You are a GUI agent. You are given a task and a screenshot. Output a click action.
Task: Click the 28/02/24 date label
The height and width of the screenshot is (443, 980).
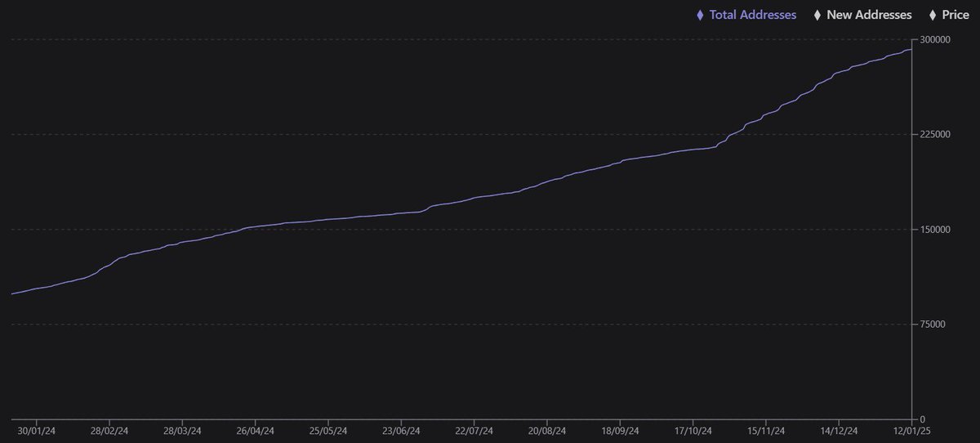[109, 432]
